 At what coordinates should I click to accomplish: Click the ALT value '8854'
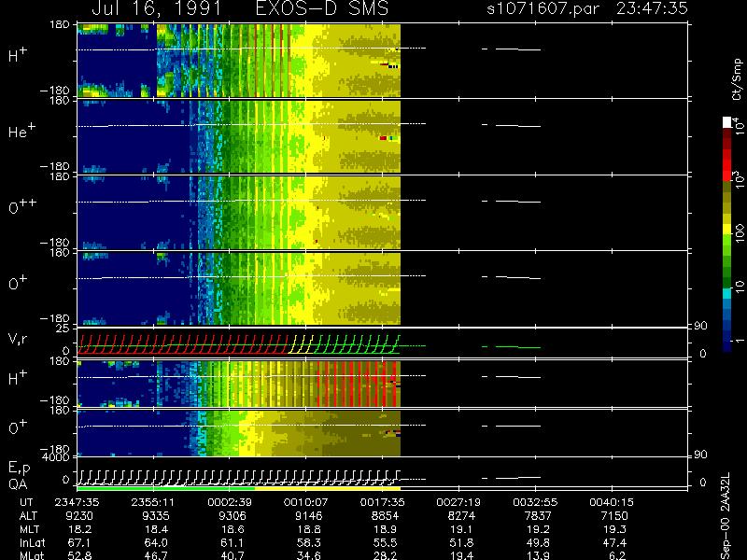386,516
